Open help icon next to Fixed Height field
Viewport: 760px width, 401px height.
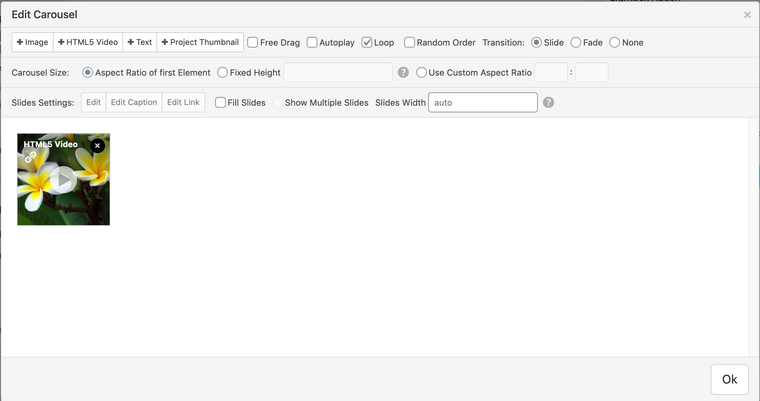tap(403, 73)
